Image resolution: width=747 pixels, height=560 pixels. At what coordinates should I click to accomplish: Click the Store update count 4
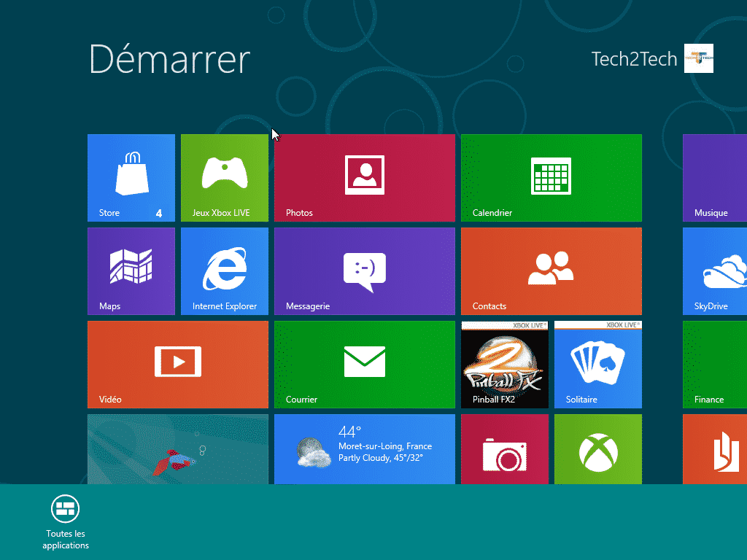[159, 214]
